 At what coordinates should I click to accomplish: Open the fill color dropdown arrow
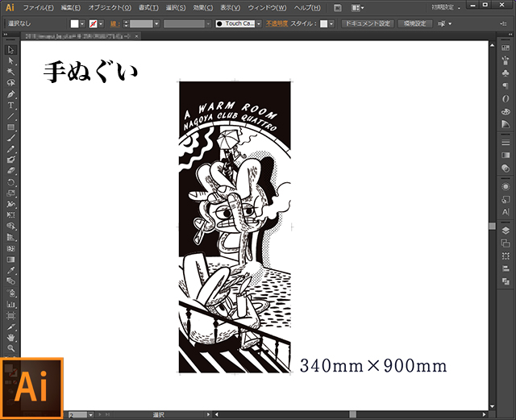[82, 23]
